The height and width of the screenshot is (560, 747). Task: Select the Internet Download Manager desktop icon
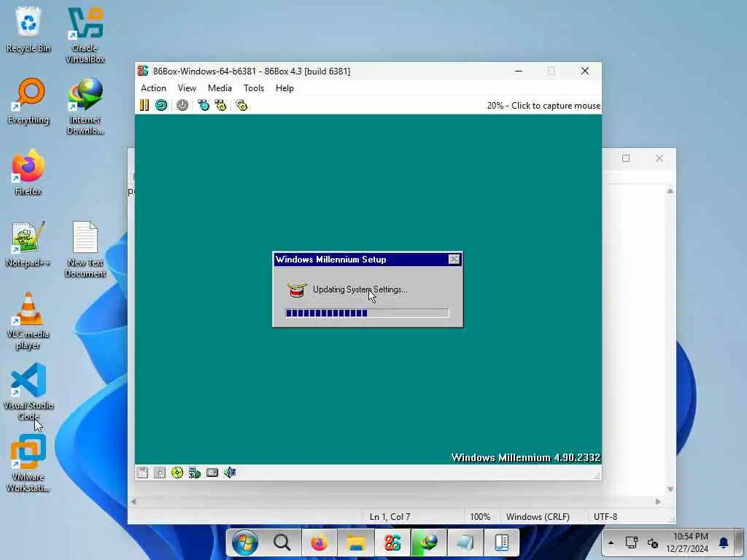pos(85,106)
